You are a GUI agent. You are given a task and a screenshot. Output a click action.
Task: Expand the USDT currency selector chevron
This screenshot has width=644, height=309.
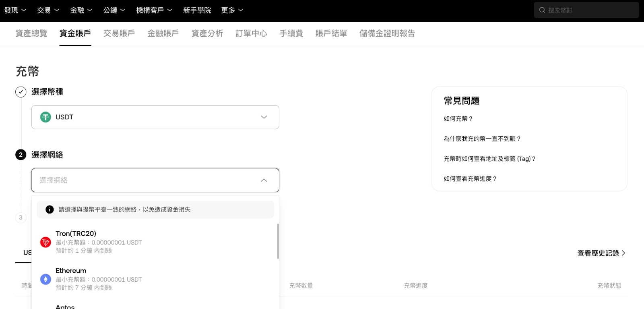(264, 117)
